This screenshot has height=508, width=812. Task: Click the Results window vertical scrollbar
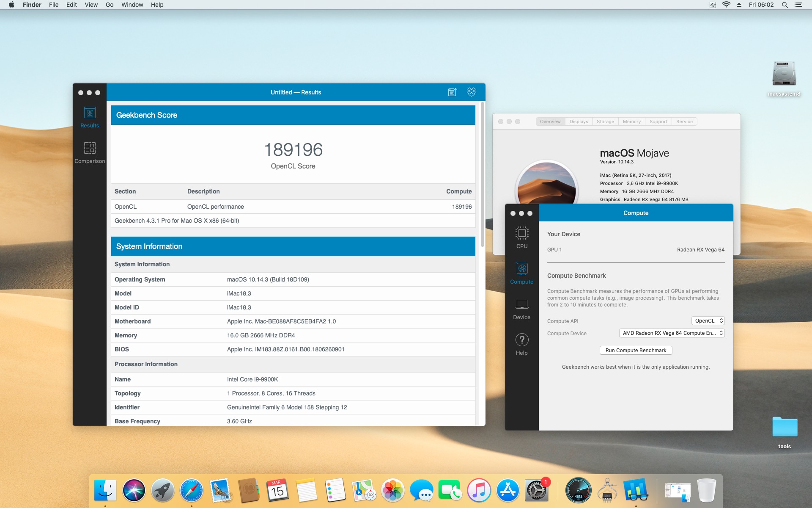click(482, 174)
